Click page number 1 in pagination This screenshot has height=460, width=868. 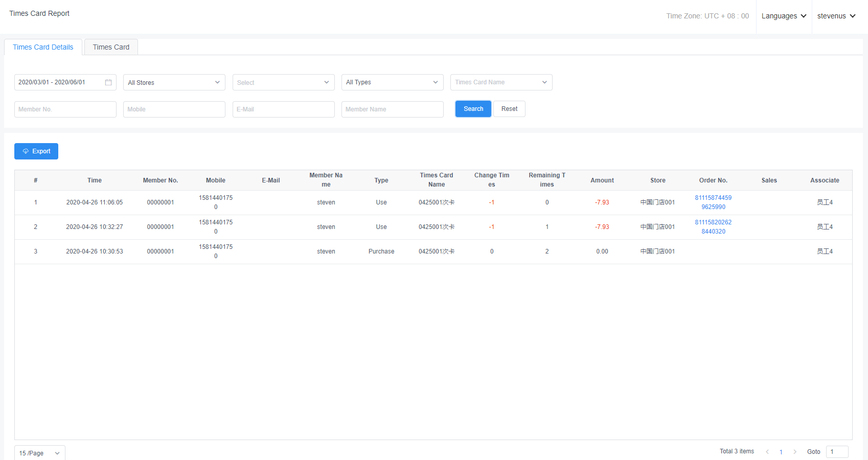781,452
